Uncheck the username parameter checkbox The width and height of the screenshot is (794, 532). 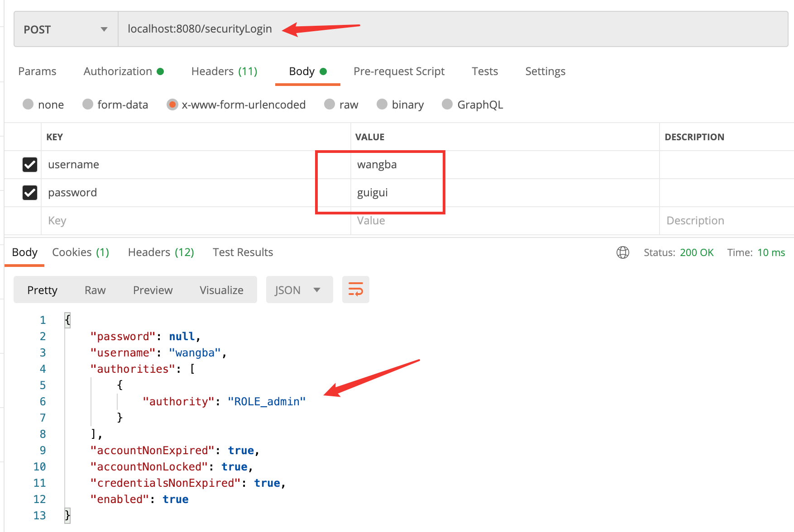tap(30, 165)
